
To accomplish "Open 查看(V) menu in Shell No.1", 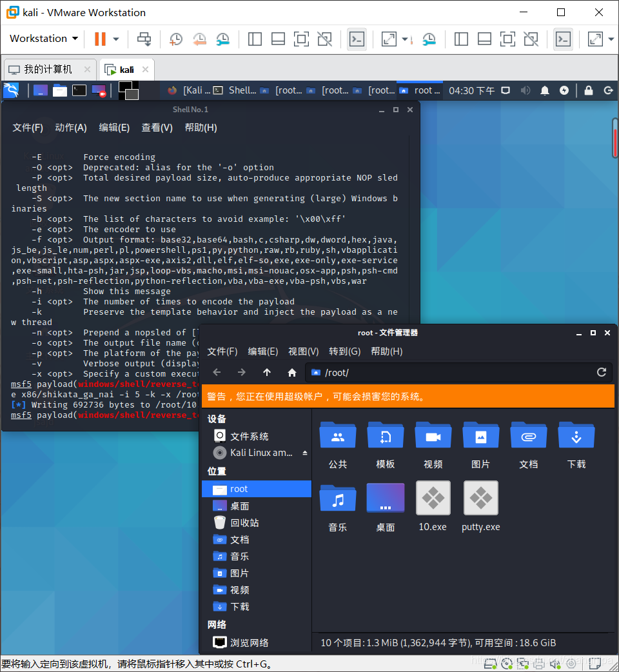I will (x=157, y=128).
